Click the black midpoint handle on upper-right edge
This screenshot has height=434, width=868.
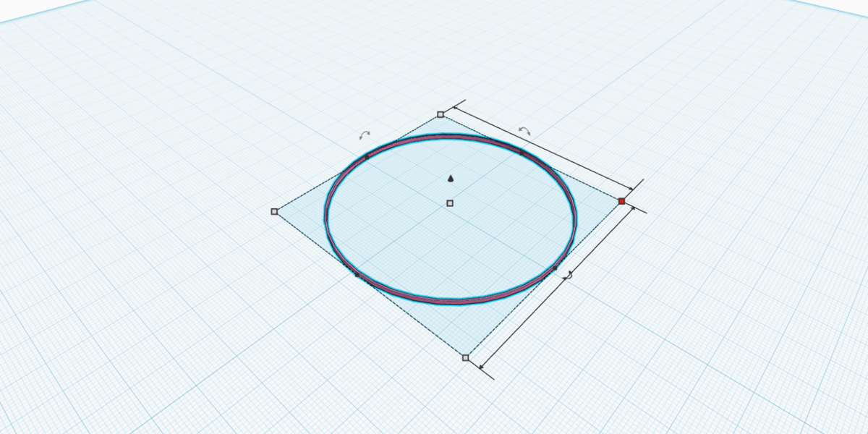522,153
